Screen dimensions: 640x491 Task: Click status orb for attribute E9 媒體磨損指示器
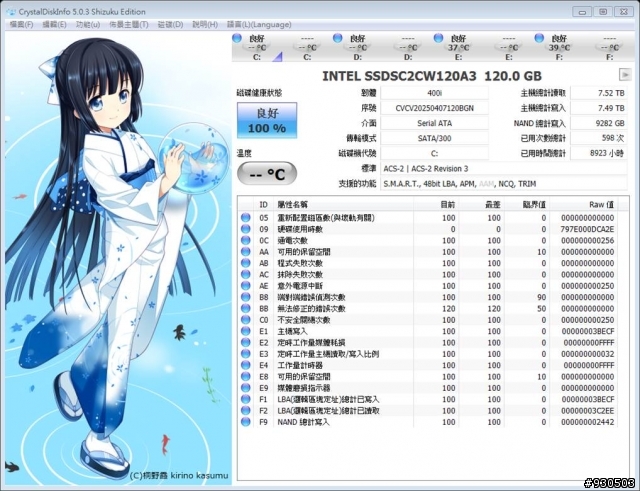point(245,388)
